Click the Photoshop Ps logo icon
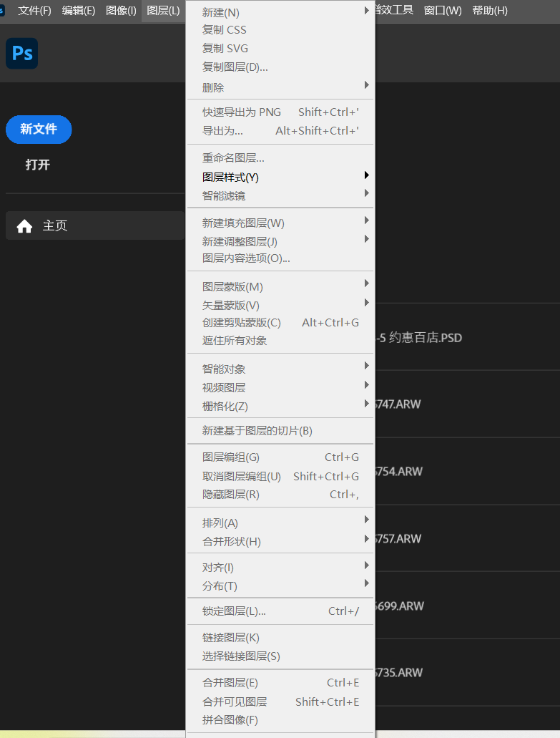 coord(22,54)
